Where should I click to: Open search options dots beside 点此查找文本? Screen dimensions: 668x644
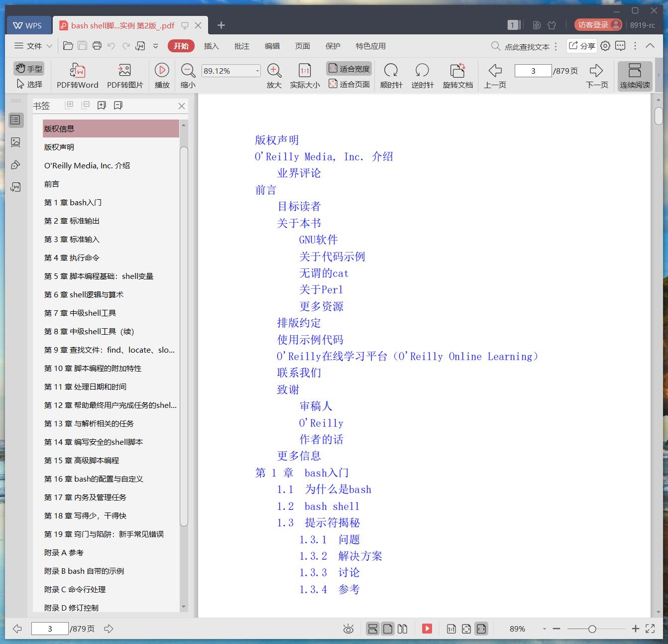click(x=556, y=46)
